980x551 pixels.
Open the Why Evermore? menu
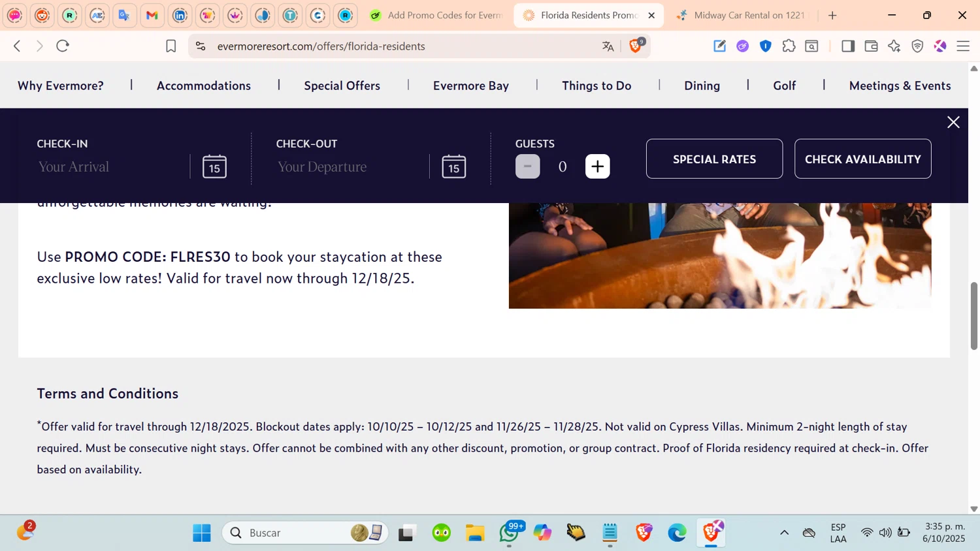click(61, 86)
